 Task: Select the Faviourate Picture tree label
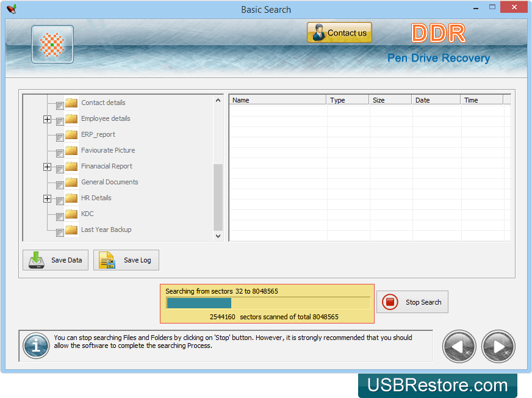coord(108,150)
